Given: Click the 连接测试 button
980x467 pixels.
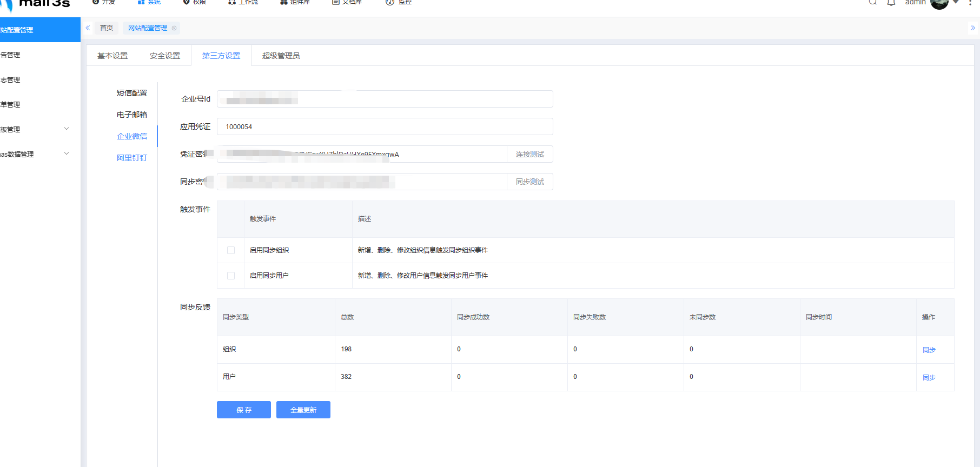Looking at the screenshot, I should pos(530,154).
